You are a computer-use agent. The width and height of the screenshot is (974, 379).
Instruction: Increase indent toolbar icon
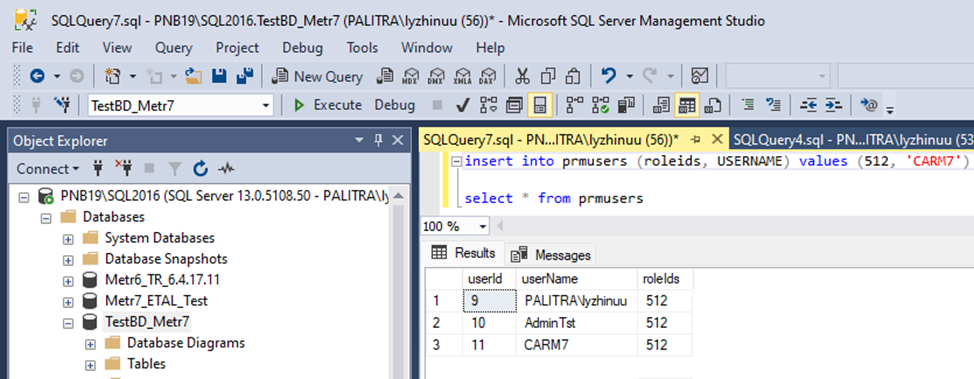pos(834,105)
